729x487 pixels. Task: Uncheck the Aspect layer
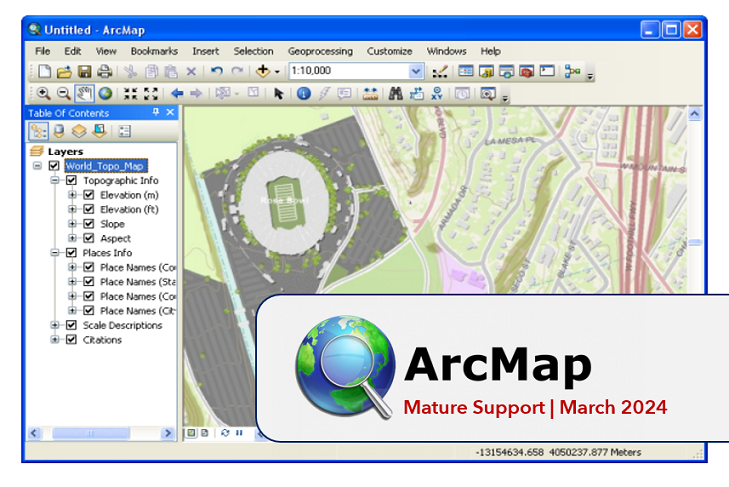(x=89, y=238)
